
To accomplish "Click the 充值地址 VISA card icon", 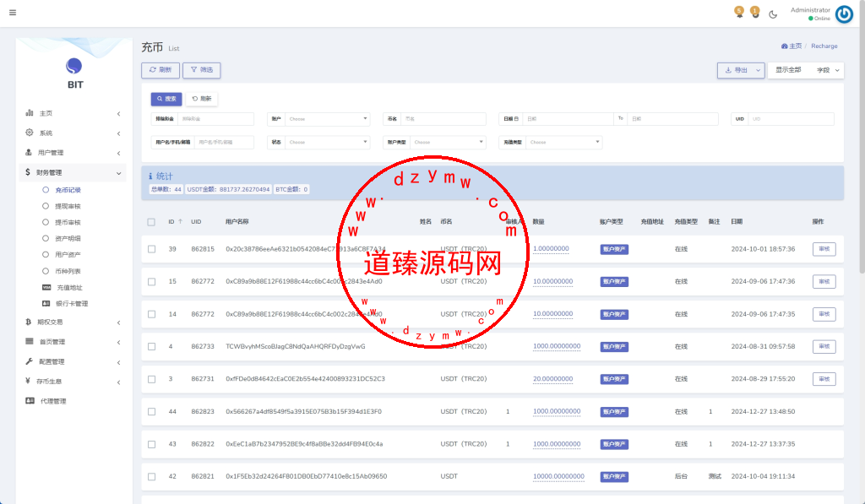I will click(46, 287).
